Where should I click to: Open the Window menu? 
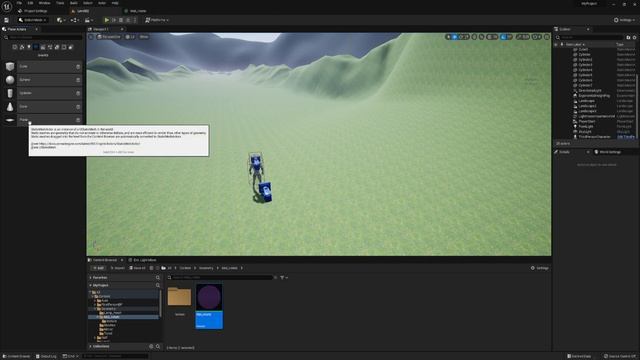pos(44,3)
